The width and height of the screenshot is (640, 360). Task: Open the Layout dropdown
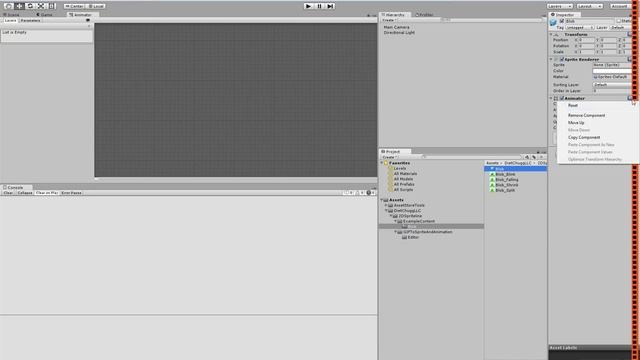point(589,6)
